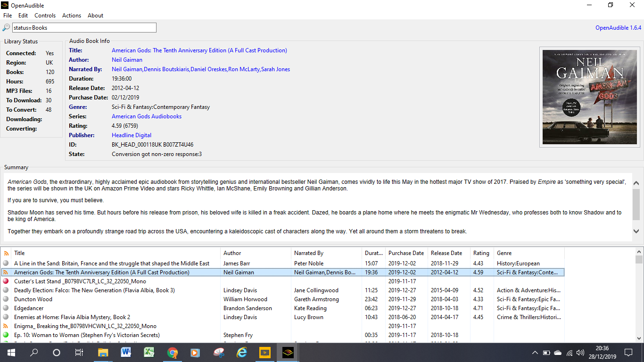The height and width of the screenshot is (362, 644).
Task: Click the Summary scrollbar down arrow
Action: (636, 231)
